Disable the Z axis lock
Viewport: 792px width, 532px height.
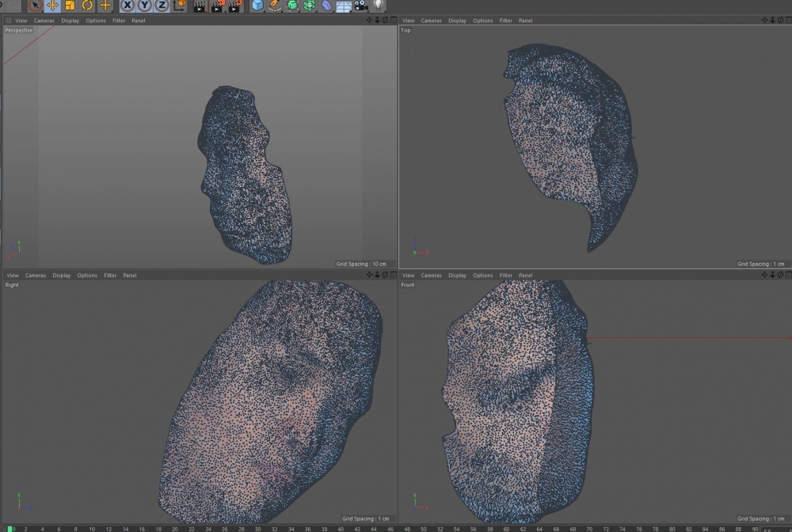click(x=162, y=6)
